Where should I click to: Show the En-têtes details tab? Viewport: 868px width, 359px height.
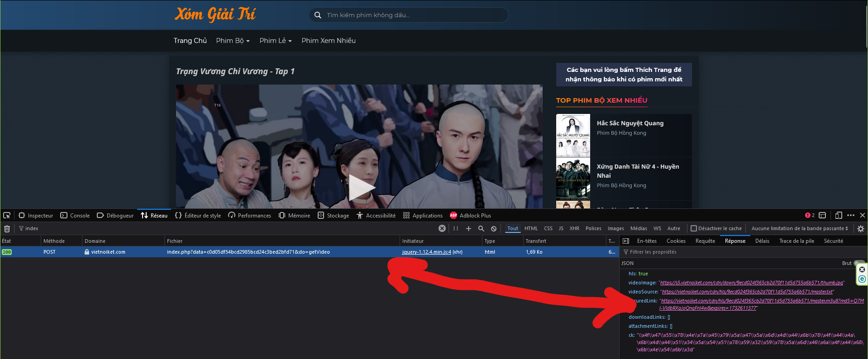647,241
